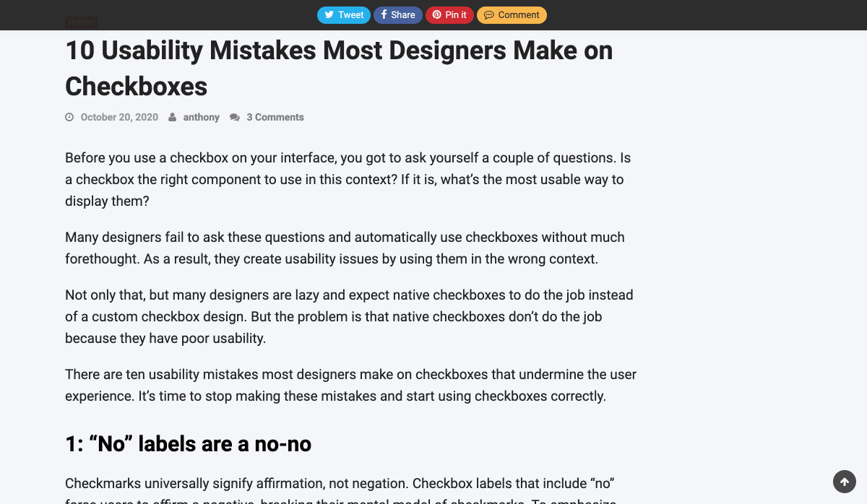Click the speech bubble icon in the Comment button

[488, 15]
